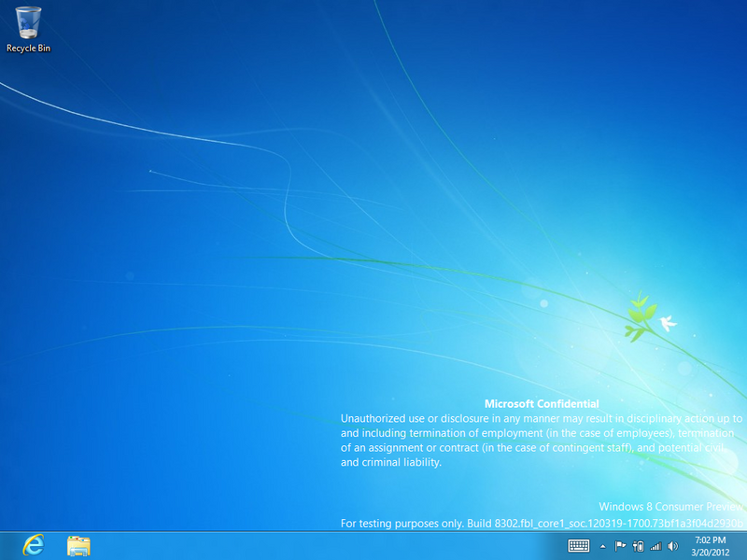747x560 pixels.
Task: Click the Show Desktop strip at taskbar end
Action: coord(743,546)
